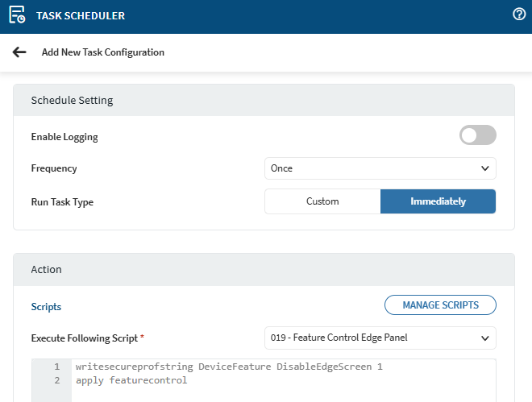Click the Manage Scripts button

click(440, 305)
